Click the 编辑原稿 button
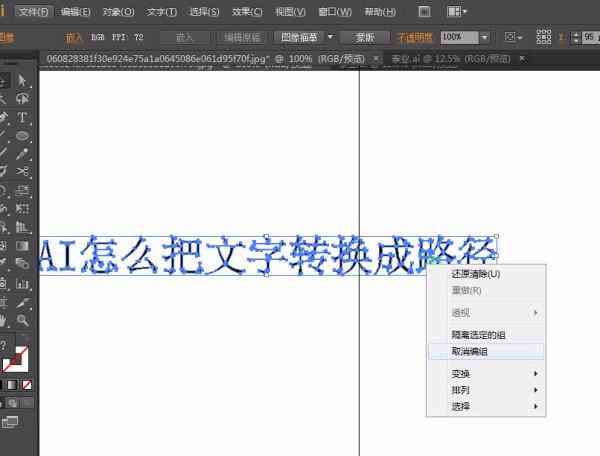Screen dimensions: 600x456 click(242, 37)
